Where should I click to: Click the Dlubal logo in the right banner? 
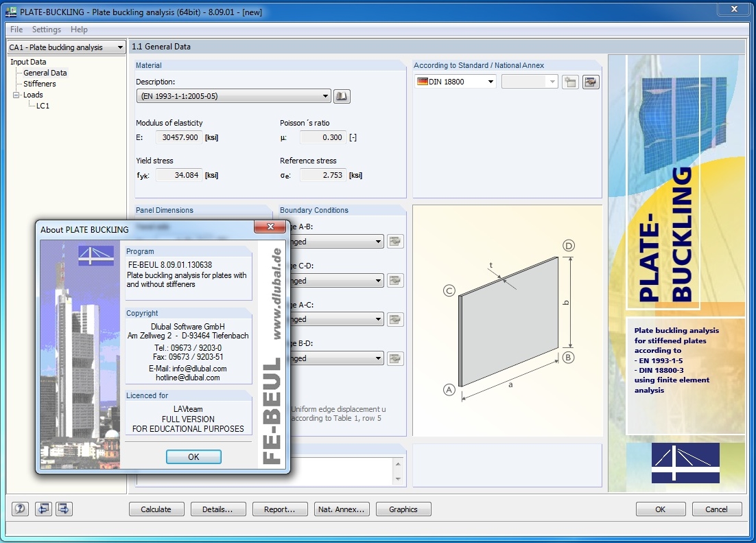685,463
